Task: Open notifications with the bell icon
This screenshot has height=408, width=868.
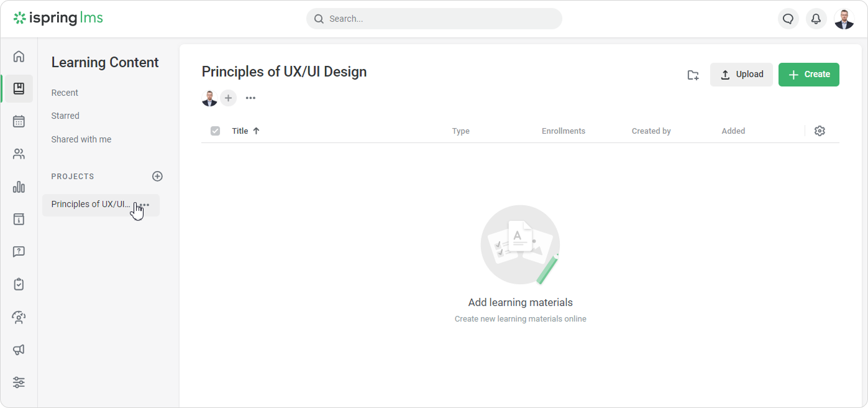Action: point(816,19)
